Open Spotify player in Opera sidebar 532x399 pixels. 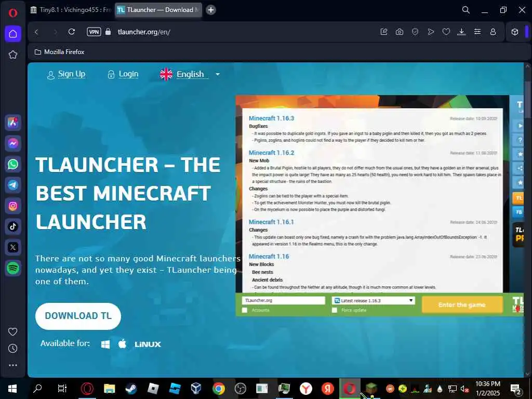[13, 268]
